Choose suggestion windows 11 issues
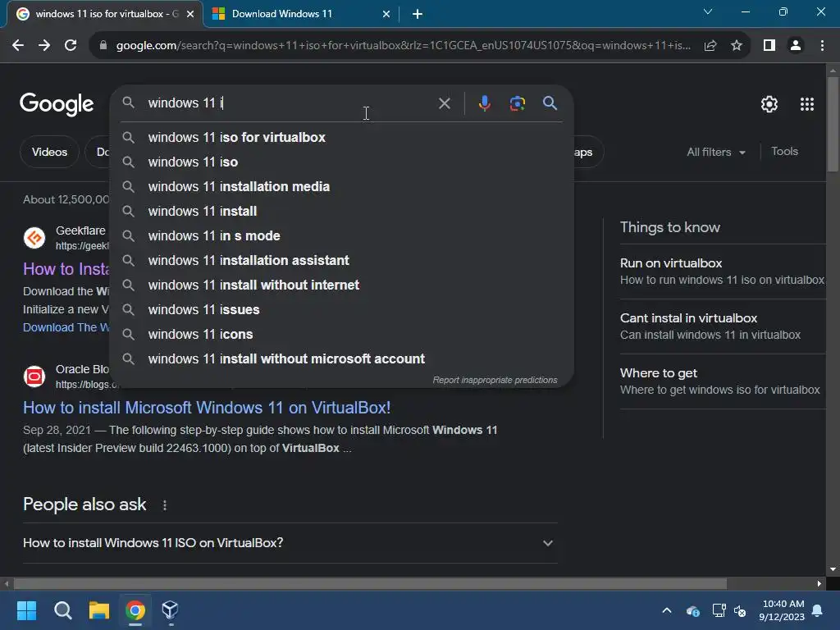 342,310
